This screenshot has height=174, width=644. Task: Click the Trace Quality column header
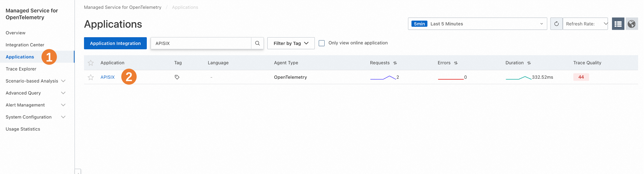point(587,63)
